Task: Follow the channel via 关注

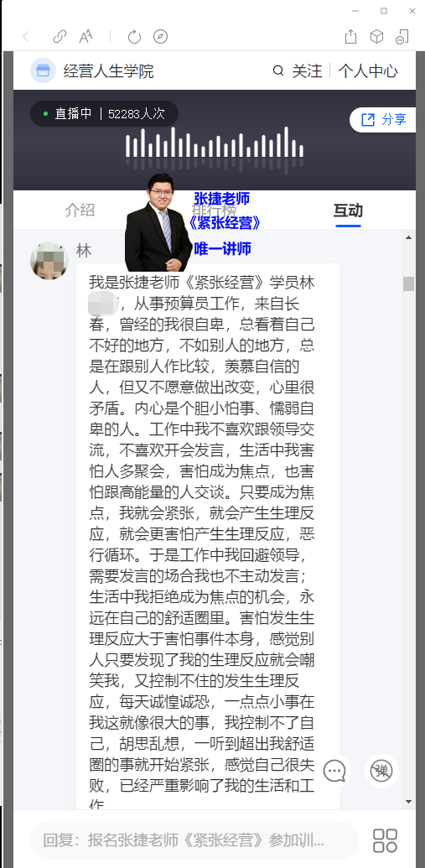Action: coord(307,70)
